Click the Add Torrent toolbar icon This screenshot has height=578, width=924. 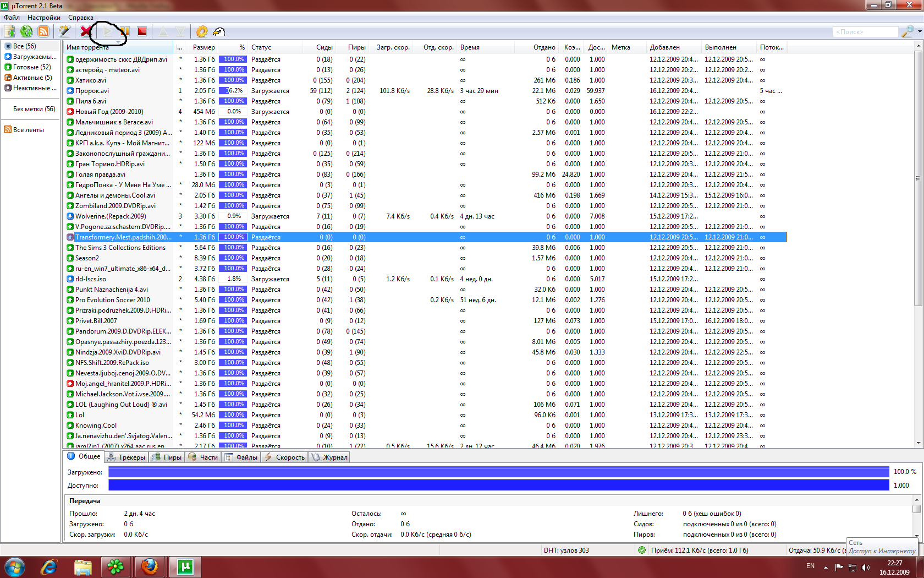[x=10, y=32]
